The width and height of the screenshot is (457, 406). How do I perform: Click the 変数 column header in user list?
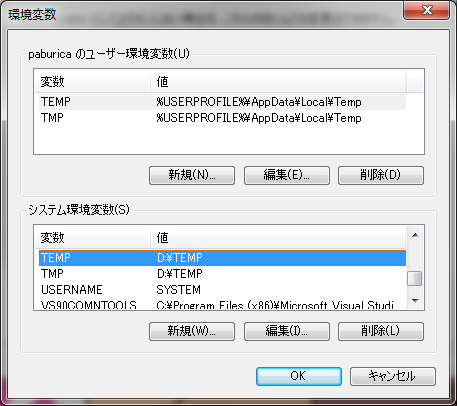pyautogui.click(x=92, y=81)
